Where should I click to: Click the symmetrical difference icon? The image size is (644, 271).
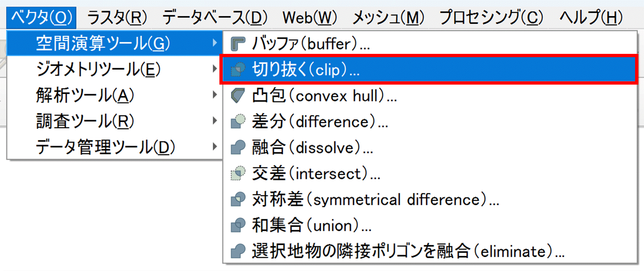238,199
